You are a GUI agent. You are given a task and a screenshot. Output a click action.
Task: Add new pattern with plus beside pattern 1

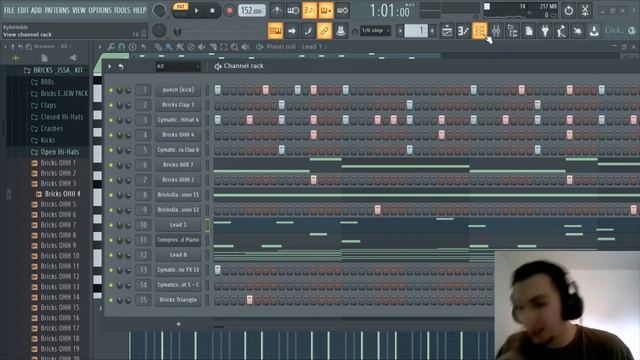click(x=432, y=31)
